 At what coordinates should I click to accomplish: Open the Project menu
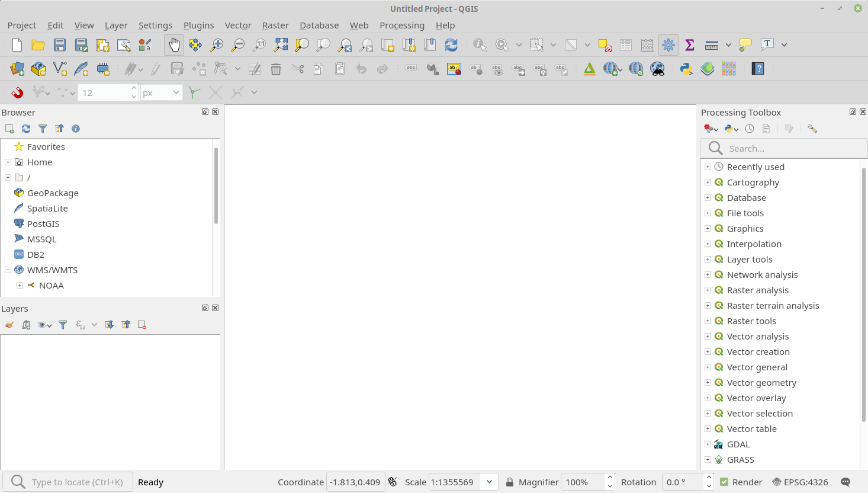pyautogui.click(x=22, y=25)
